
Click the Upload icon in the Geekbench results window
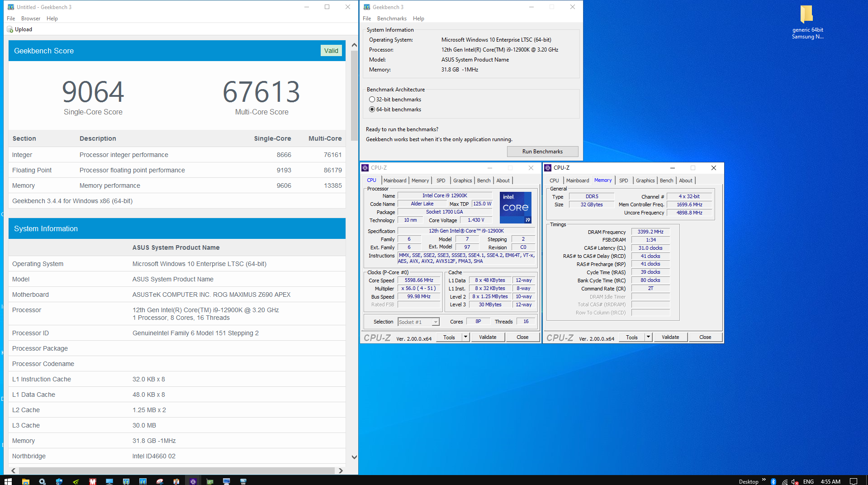10,29
